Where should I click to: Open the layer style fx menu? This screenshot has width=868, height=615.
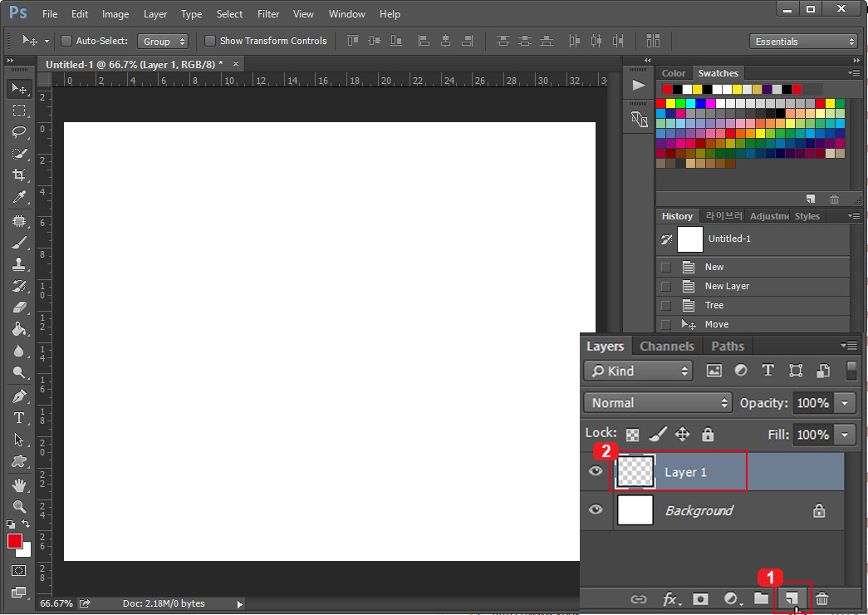671,599
